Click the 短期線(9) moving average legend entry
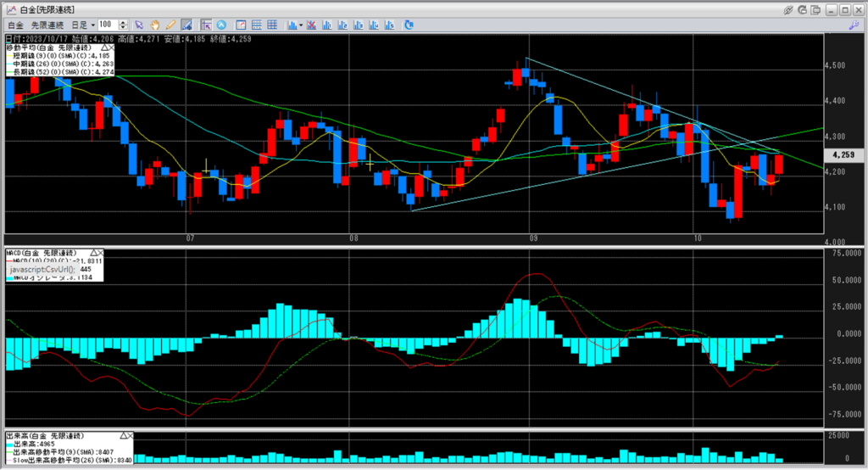 (x=60, y=56)
